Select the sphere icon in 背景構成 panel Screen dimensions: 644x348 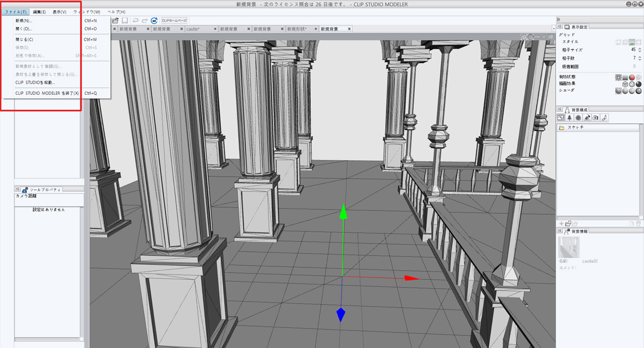click(x=578, y=118)
